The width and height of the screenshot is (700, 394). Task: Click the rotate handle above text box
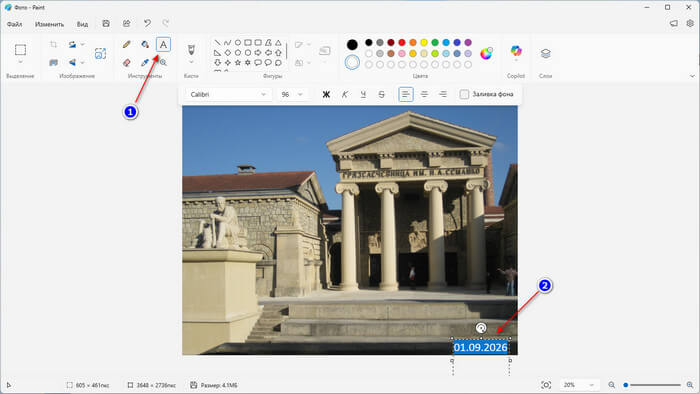click(481, 328)
